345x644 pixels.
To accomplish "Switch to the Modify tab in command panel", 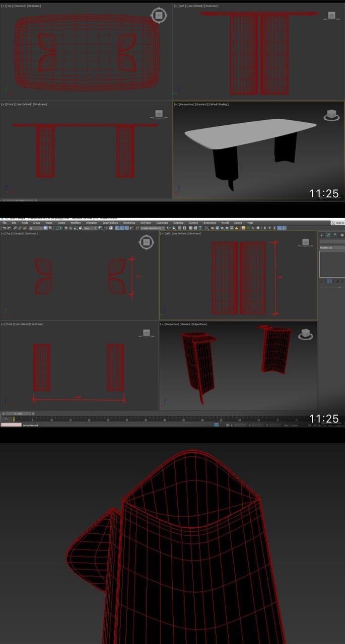I will (x=328, y=235).
